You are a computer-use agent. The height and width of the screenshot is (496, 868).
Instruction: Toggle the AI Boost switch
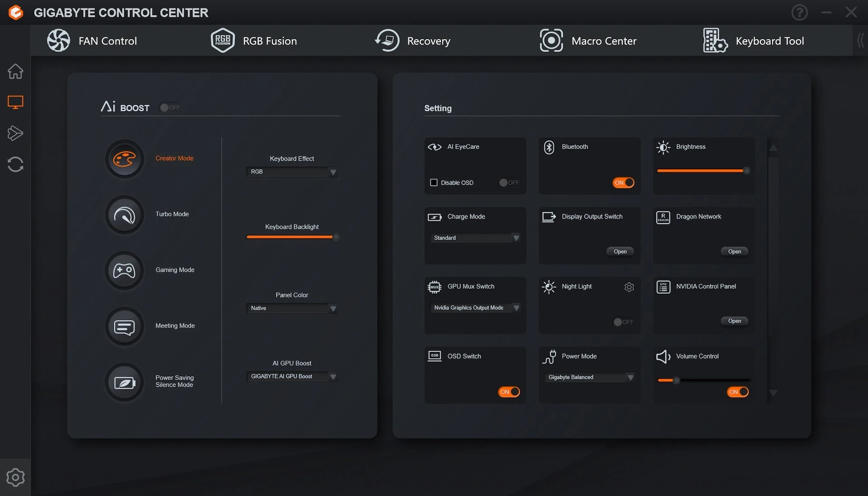170,108
